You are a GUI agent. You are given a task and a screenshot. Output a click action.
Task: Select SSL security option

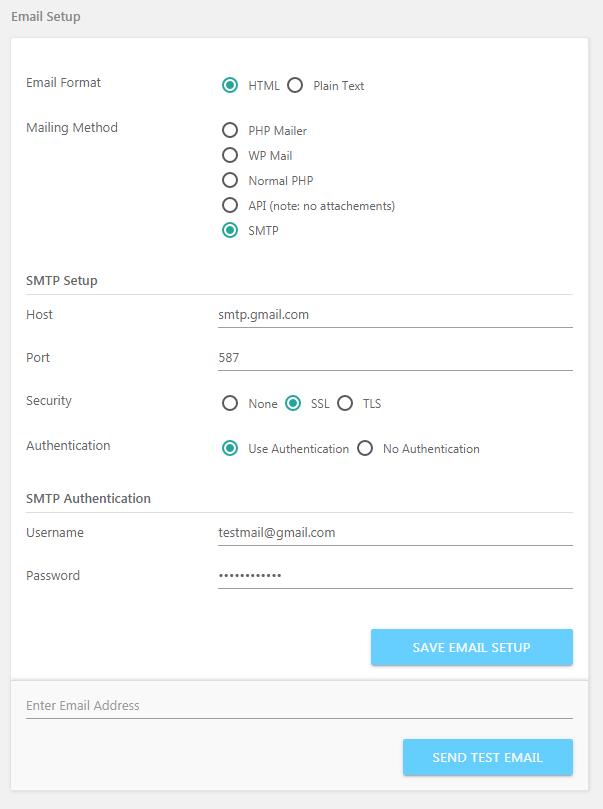pyautogui.click(x=293, y=403)
